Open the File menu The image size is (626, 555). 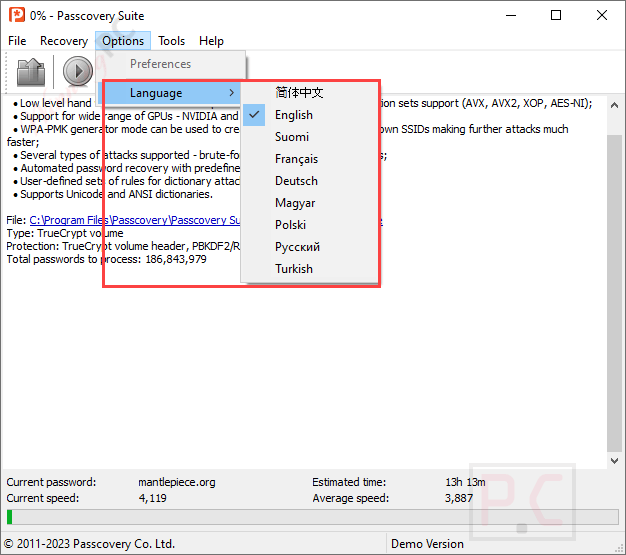tap(17, 41)
